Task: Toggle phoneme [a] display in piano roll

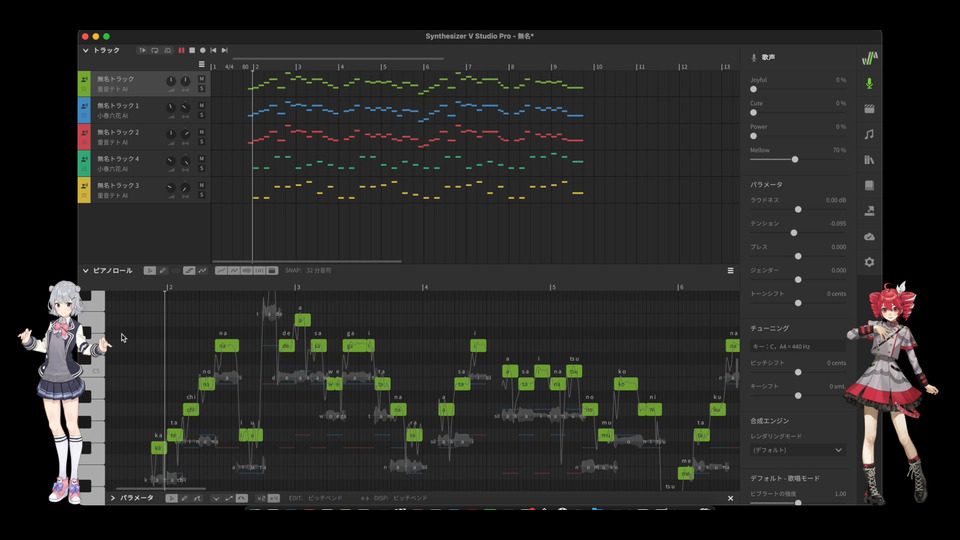Action: [x=260, y=271]
